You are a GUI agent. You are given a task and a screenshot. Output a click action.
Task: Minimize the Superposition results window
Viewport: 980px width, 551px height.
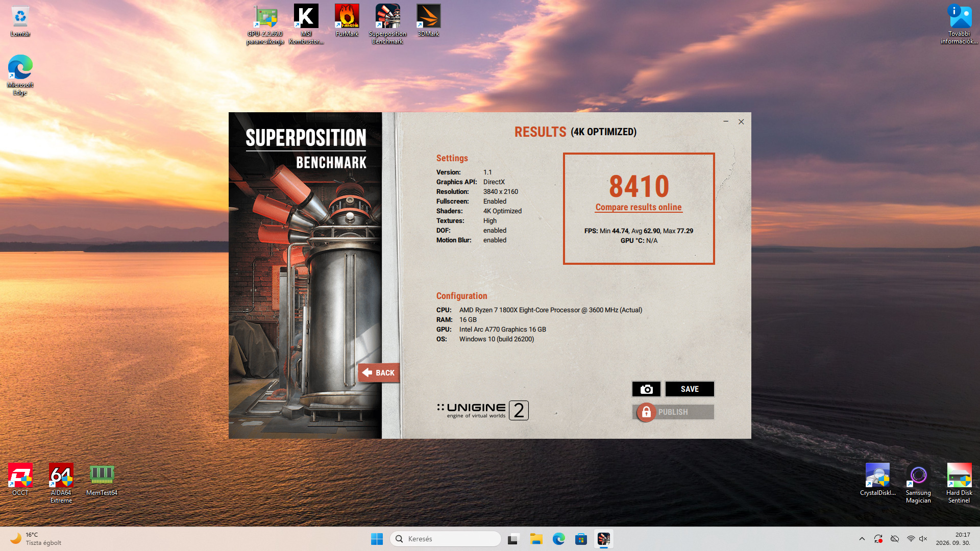[x=726, y=121]
